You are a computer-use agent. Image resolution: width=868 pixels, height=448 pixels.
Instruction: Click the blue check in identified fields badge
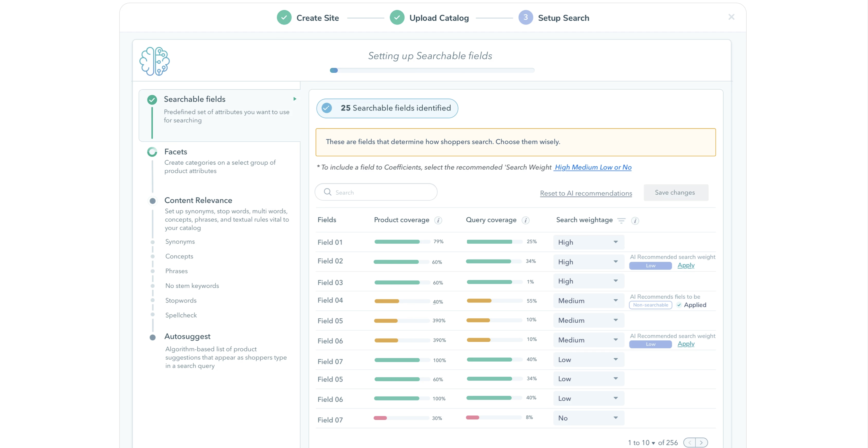pyautogui.click(x=326, y=108)
